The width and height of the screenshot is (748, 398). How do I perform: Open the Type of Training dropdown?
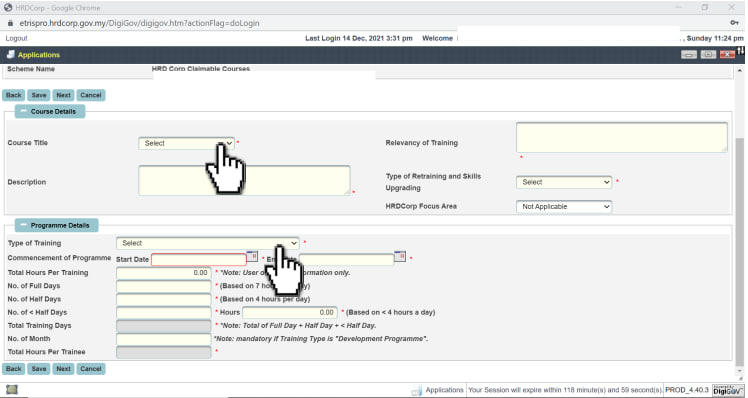click(208, 243)
